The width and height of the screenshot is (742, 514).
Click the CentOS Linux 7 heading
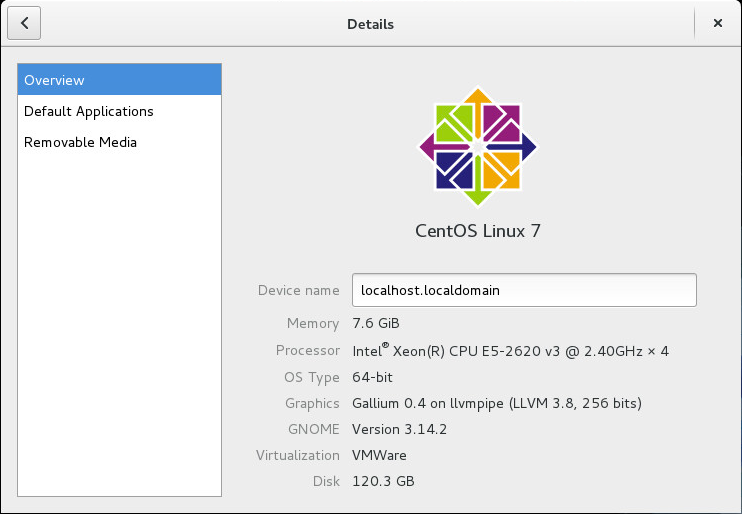pyautogui.click(x=478, y=231)
